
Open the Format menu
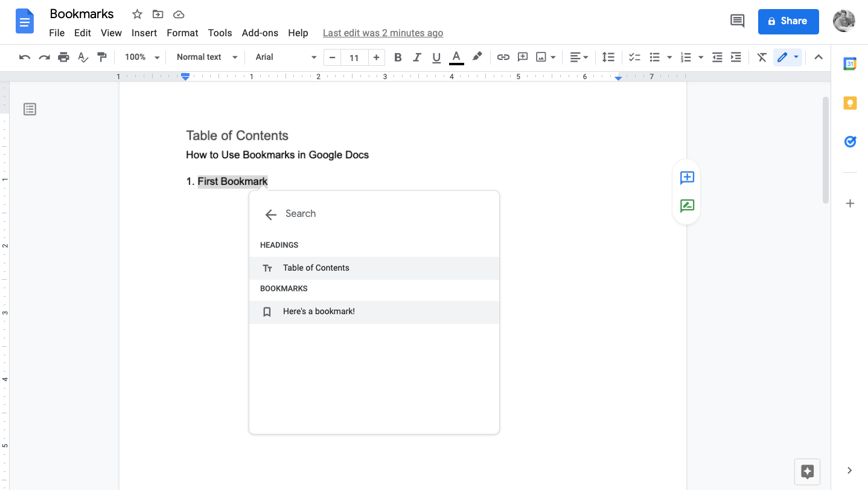pyautogui.click(x=182, y=33)
